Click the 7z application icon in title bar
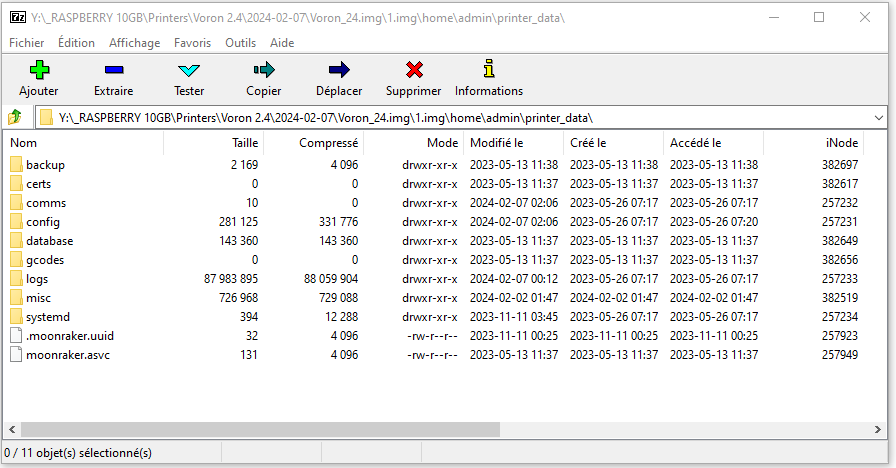Viewport: 896px width, 468px height. 18,17
